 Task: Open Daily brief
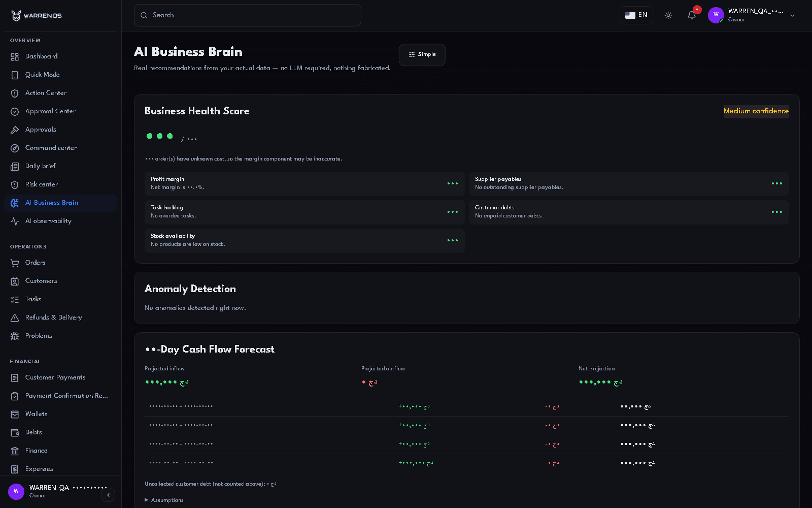[60, 166]
